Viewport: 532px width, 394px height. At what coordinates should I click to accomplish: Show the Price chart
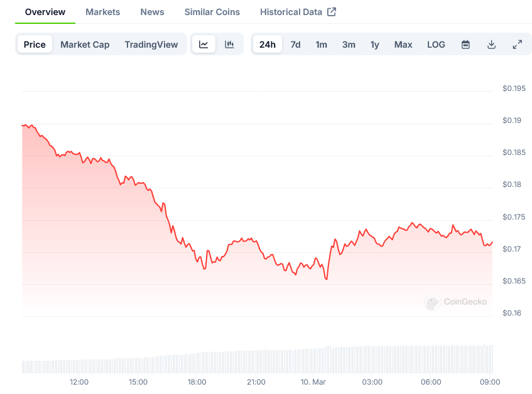click(x=35, y=45)
